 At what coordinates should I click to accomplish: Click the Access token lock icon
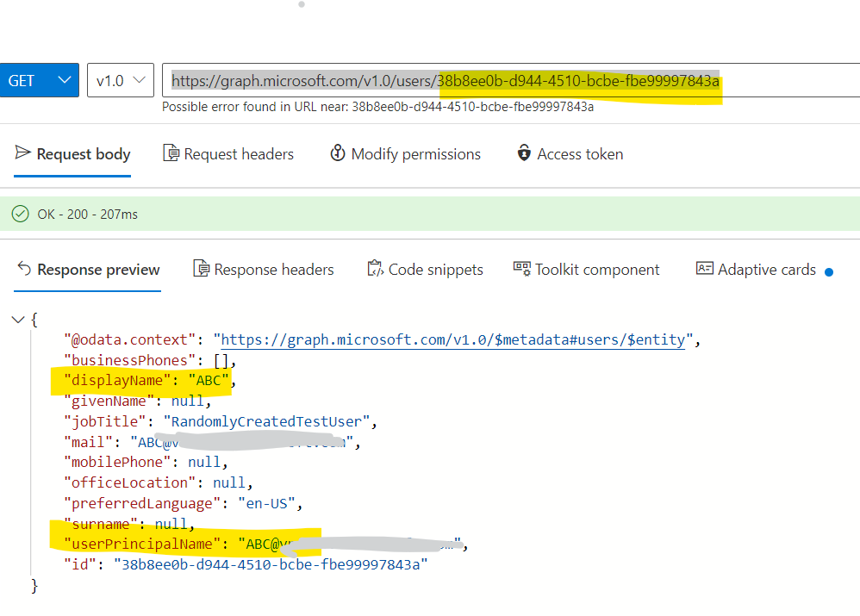(x=524, y=153)
